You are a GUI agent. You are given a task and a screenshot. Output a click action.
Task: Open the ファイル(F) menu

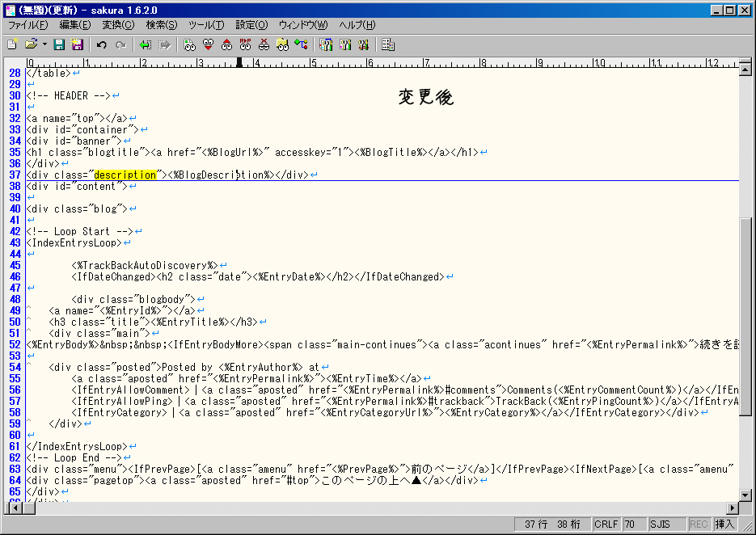pos(28,25)
